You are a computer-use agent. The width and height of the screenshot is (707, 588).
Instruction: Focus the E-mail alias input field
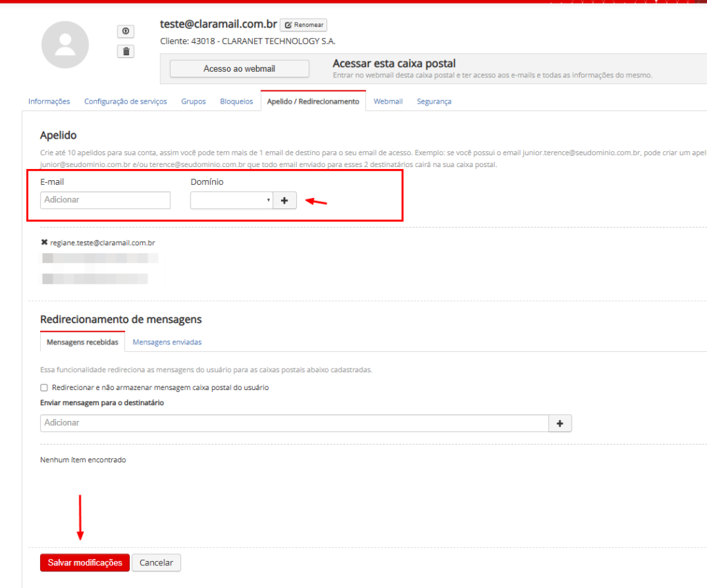[x=105, y=200]
